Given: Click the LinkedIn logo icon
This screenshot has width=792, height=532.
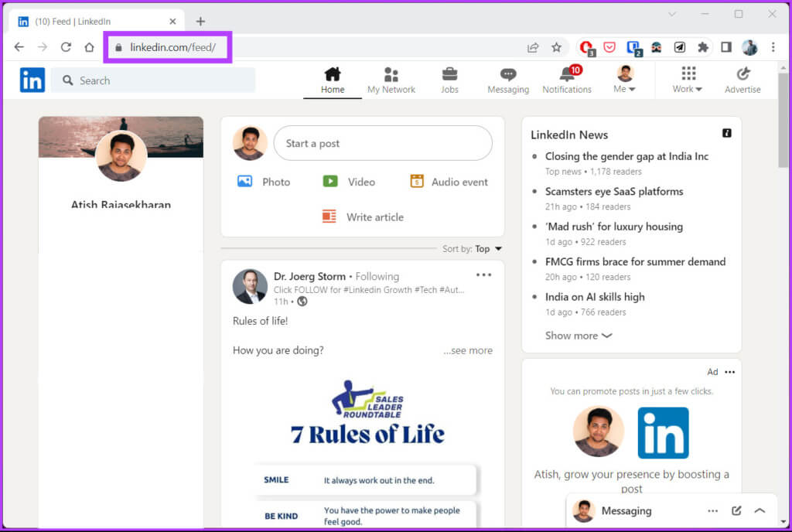Looking at the screenshot, I should (x=32, y=80).
